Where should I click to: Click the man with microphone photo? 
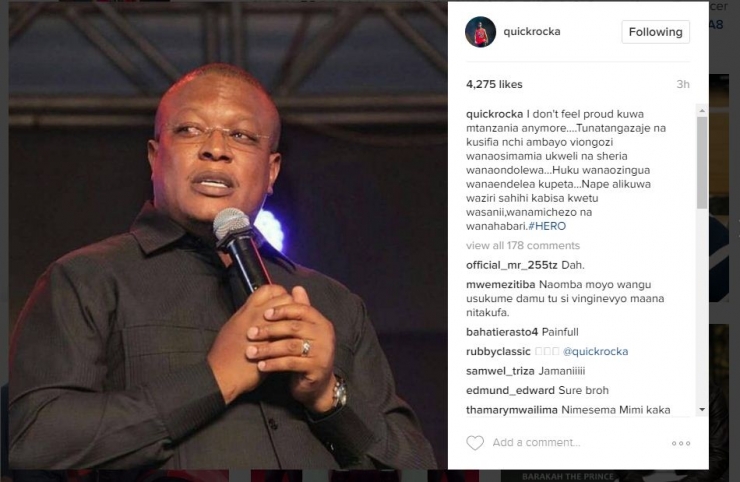point(228,235)
